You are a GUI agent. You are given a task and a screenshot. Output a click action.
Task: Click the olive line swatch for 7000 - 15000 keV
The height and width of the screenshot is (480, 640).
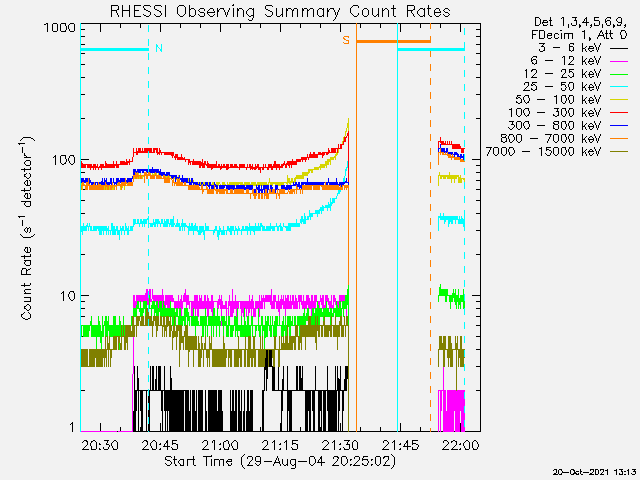coord(619,152)
